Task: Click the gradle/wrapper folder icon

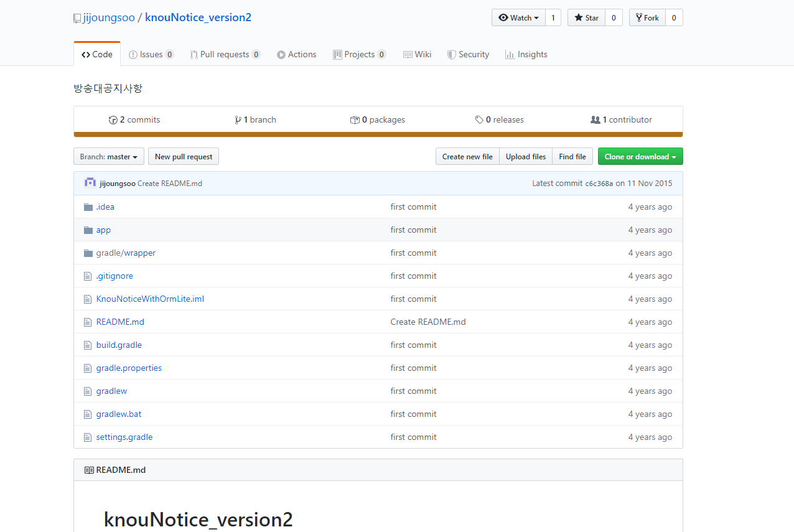Action: (88, 253)
